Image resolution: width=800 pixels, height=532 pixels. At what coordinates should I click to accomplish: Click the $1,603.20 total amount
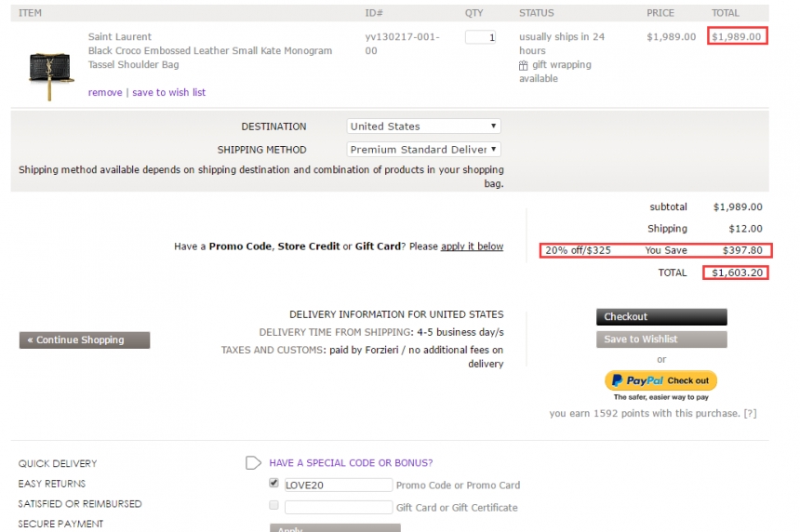736,273
